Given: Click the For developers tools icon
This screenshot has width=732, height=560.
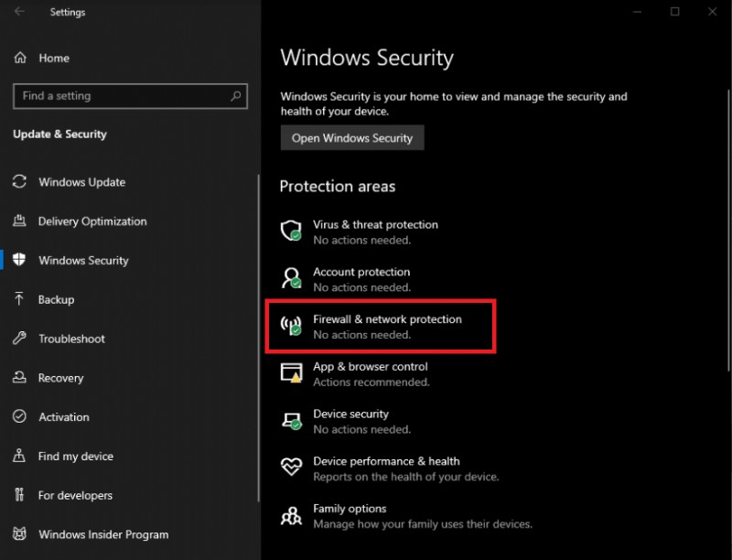Looking at the screenshot, I should pos(19,495).
